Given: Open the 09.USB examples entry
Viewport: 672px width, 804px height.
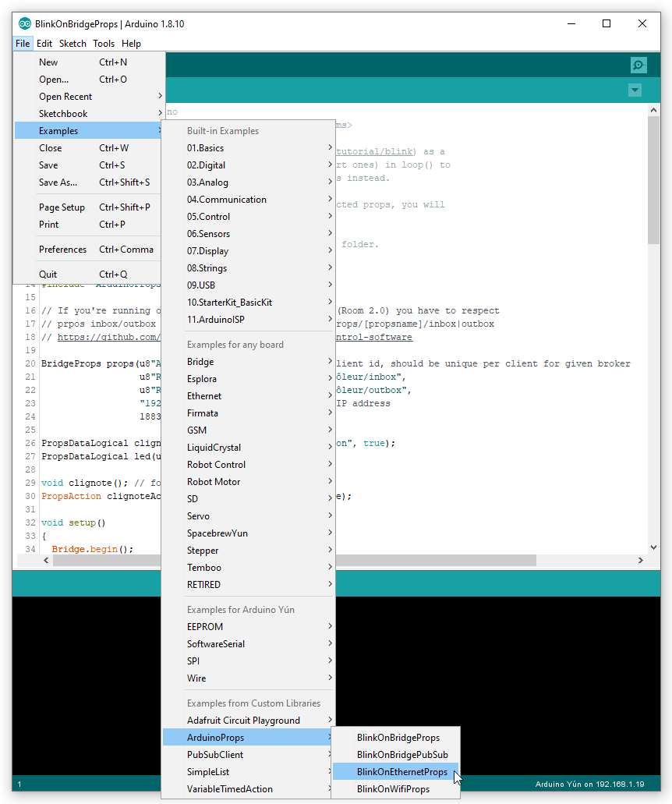Looking at the screenshot, I should [249, 285].
